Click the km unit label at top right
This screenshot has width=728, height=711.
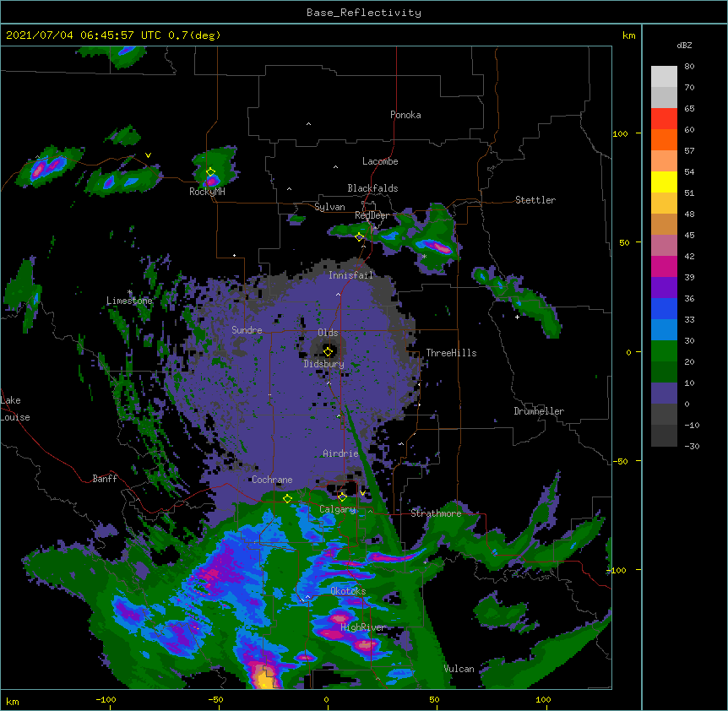(x=628, y=35)
